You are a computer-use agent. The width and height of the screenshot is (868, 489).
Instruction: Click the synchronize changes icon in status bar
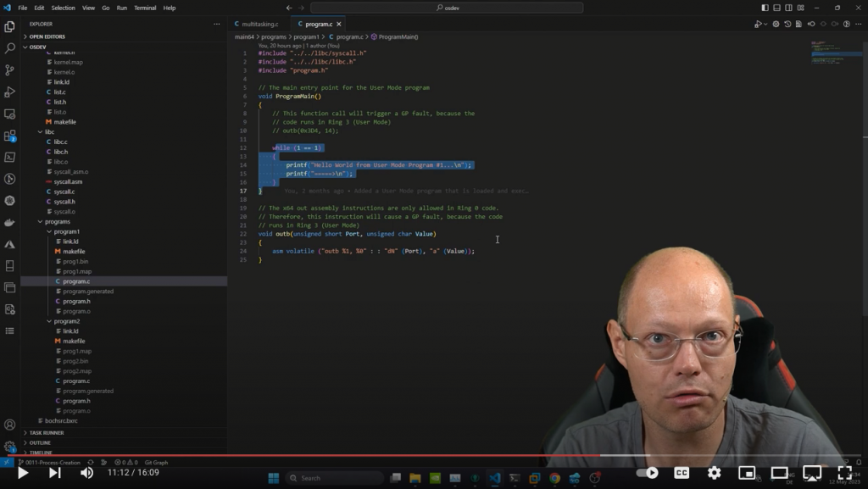click(x=90, y=463)
